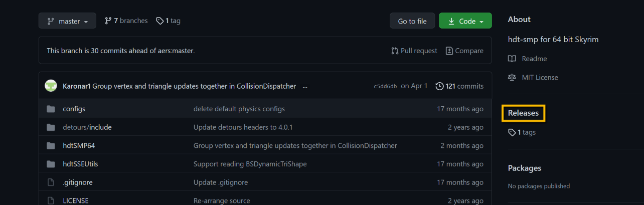644x205 pixels.
Task: Click 2 months ago in hdtSMP64 row
Action: point(462,146)
